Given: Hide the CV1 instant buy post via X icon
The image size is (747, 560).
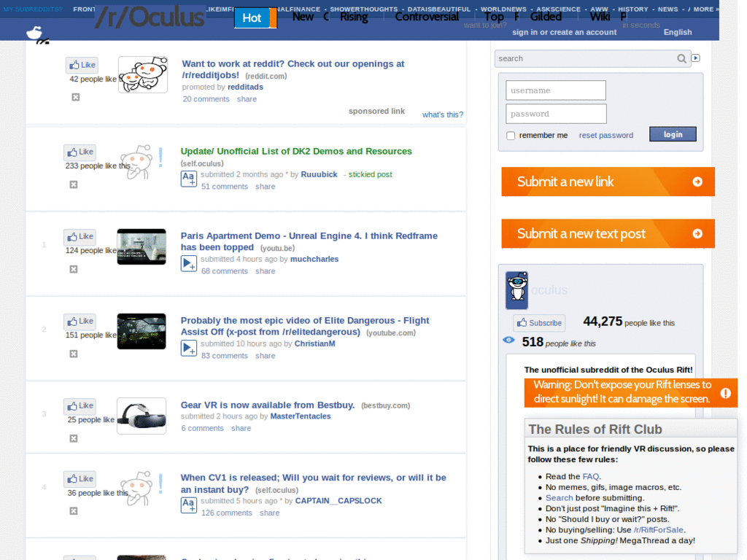Looking at the screenshot, I should click(74, 511).
